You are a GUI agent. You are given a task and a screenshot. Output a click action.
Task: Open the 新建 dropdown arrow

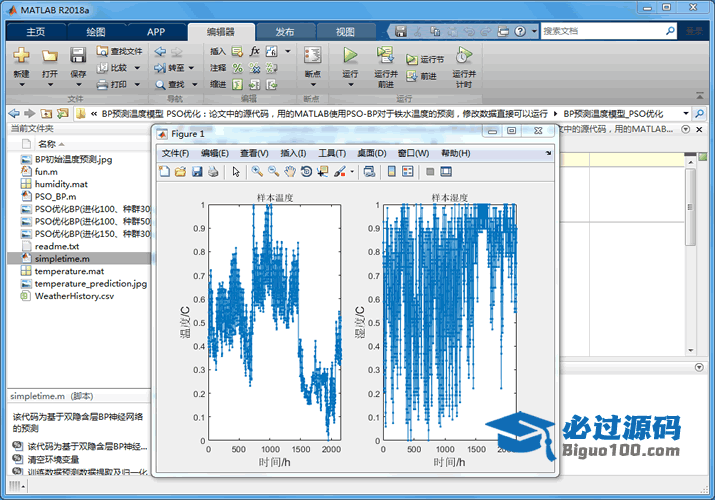click(21, 85)
